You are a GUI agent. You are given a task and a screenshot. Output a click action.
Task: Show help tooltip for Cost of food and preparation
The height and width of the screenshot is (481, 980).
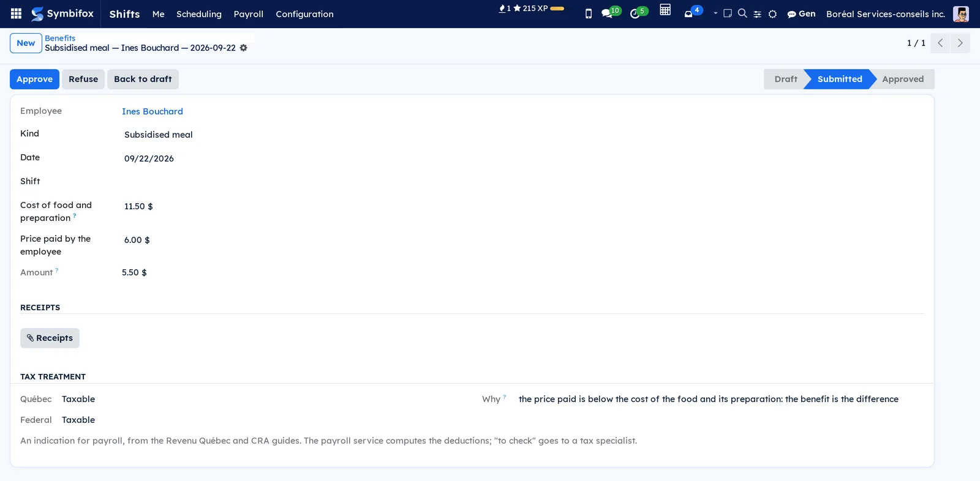click(75, 215)
